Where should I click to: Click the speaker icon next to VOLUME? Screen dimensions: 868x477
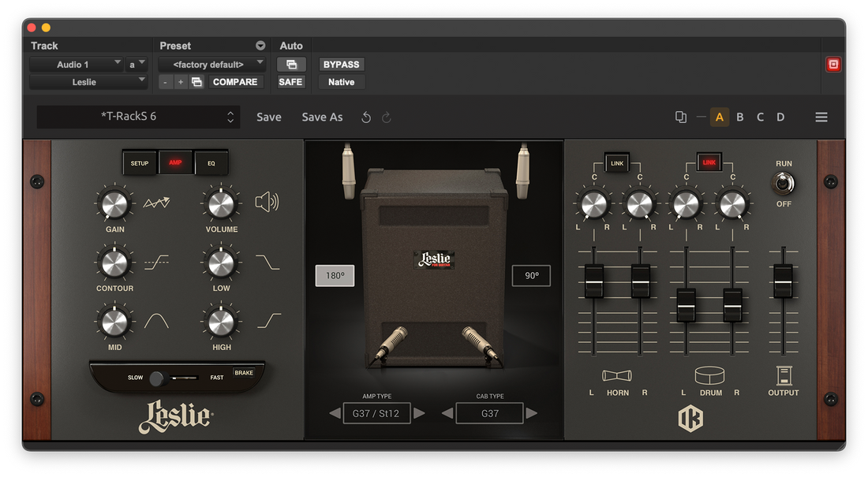click(267, 203)
